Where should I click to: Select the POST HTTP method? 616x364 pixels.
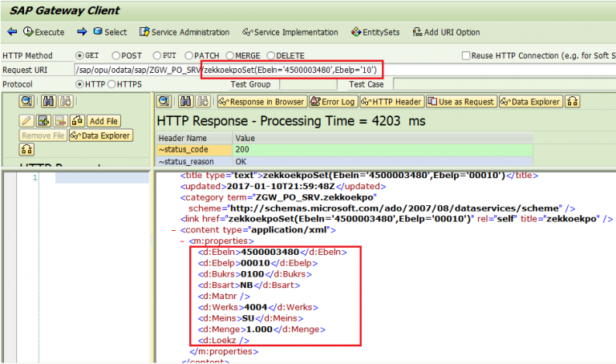pos(116,55)
